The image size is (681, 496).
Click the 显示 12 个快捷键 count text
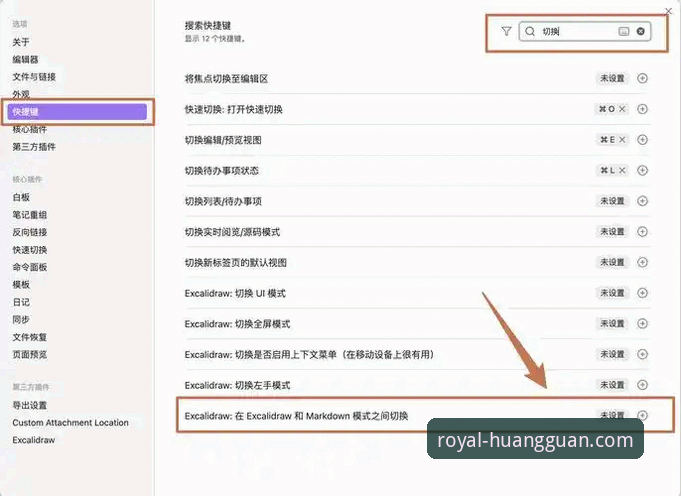point(215,39)
